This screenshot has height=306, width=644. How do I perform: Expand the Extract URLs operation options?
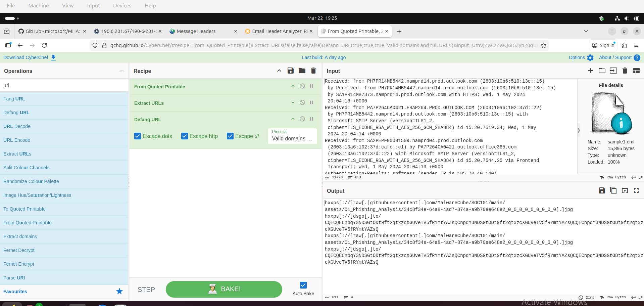tap(292, 102)
